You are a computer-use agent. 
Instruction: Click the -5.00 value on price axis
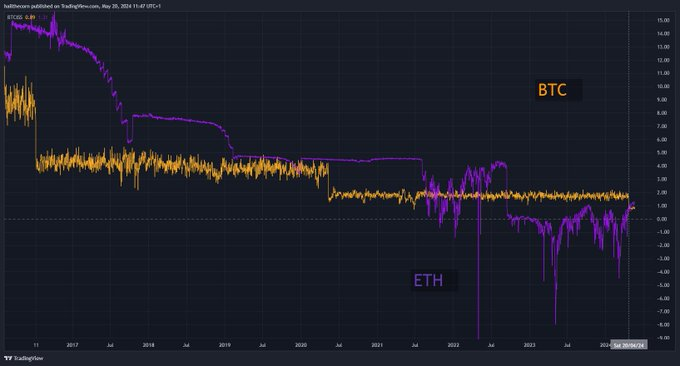[x=663, y=285]
